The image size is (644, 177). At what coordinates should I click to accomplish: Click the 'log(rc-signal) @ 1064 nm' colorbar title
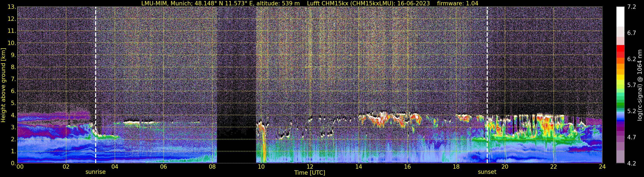coord(640,85)
